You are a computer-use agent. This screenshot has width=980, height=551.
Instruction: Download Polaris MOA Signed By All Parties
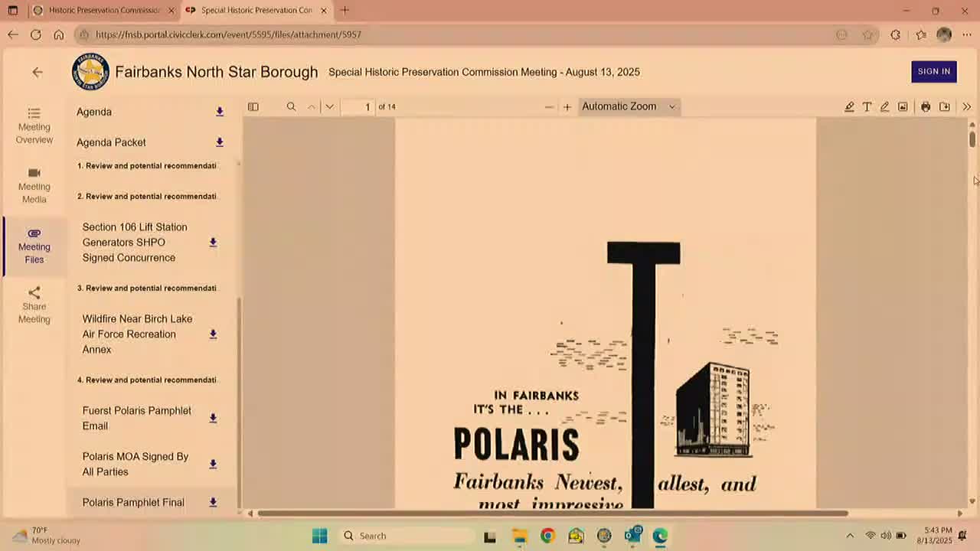pos(213,465)
